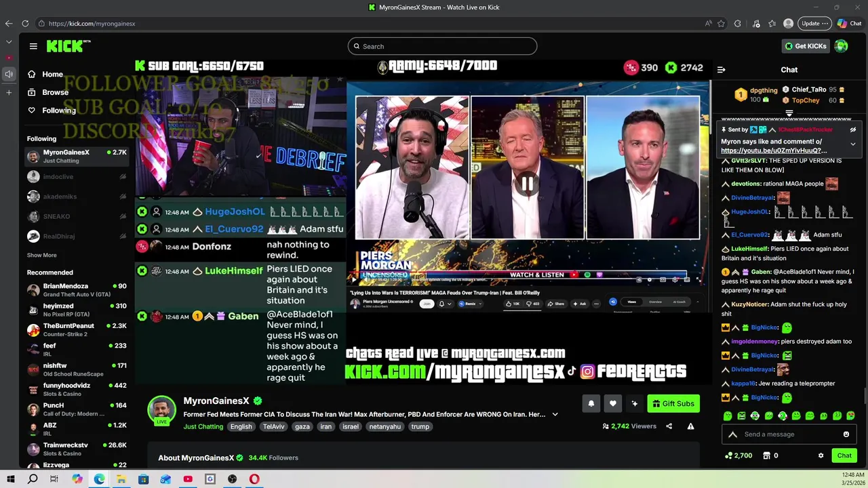Pause the stream video player

(x=527, y=184)
